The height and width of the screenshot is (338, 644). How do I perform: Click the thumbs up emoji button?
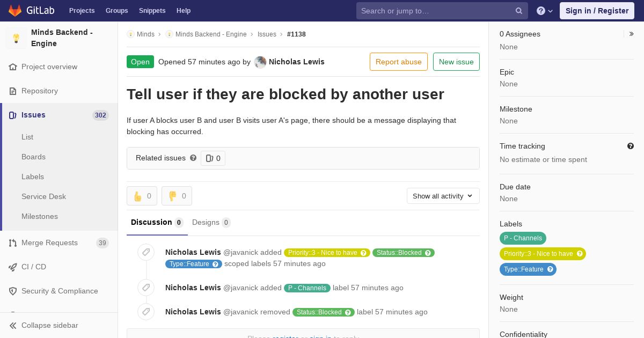coord(142,196)
